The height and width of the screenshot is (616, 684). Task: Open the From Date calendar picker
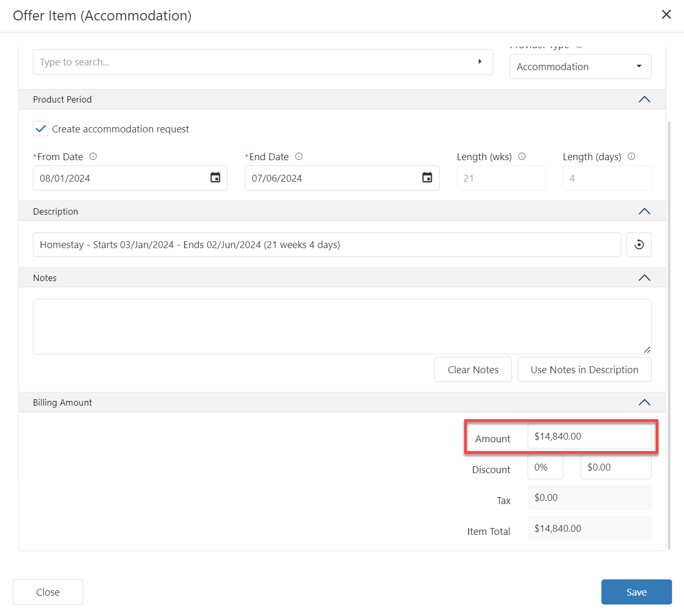(x=215, y=178)
